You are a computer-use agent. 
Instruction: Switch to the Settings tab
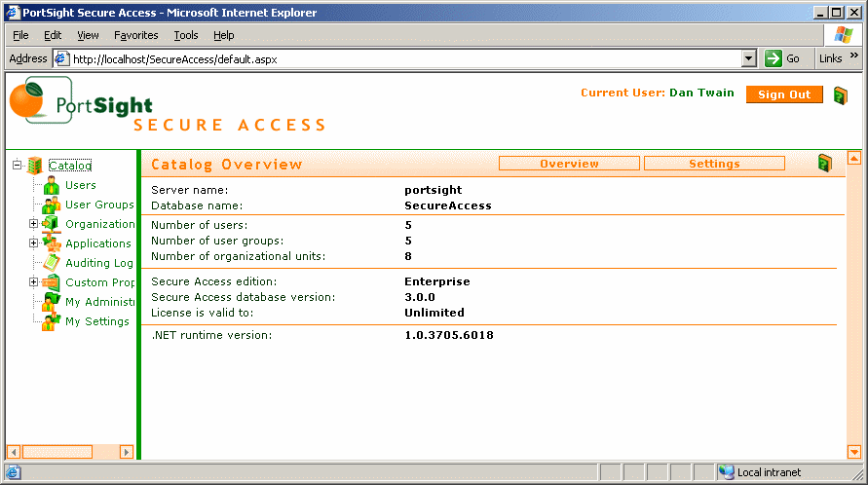click(714, 164)
